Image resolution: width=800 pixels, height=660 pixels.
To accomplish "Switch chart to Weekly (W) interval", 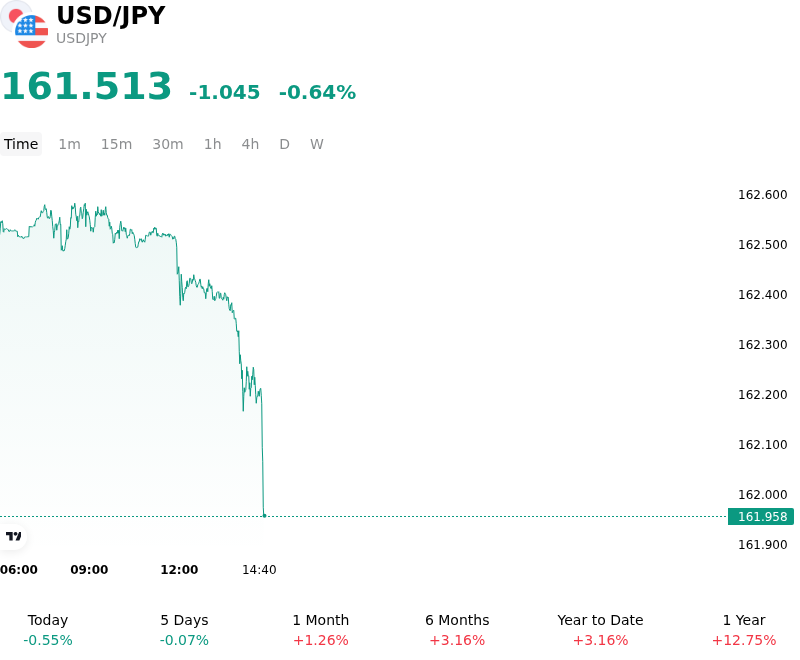I will 316,144.
